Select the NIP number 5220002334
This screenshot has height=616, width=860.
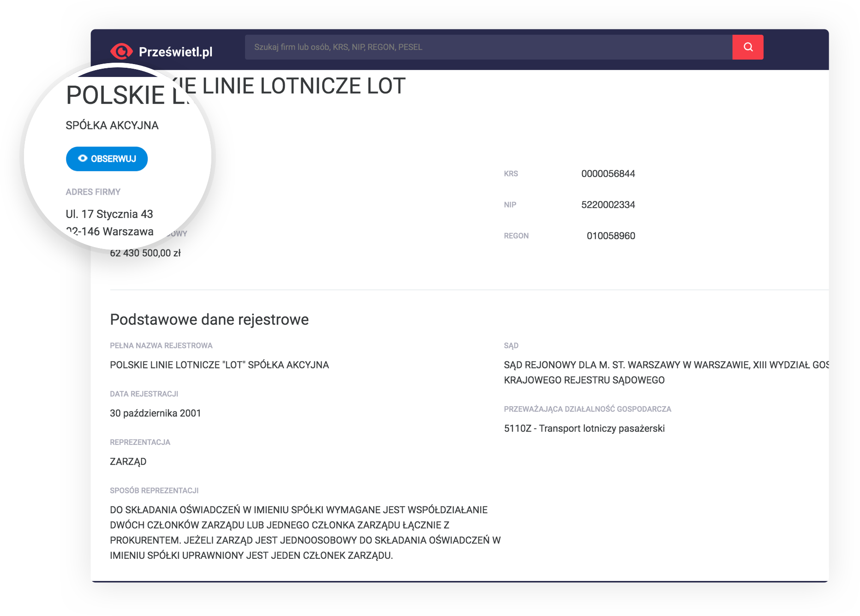pyautogui.click(x=608, y=205)
